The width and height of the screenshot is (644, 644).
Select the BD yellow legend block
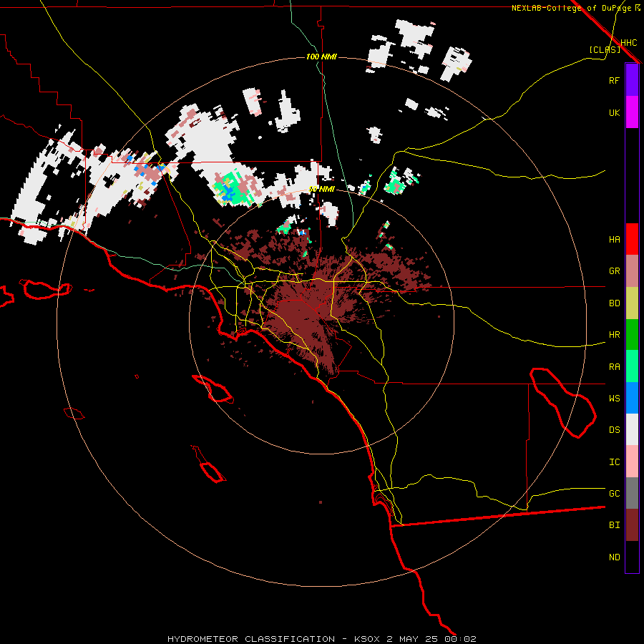(632, 303)
